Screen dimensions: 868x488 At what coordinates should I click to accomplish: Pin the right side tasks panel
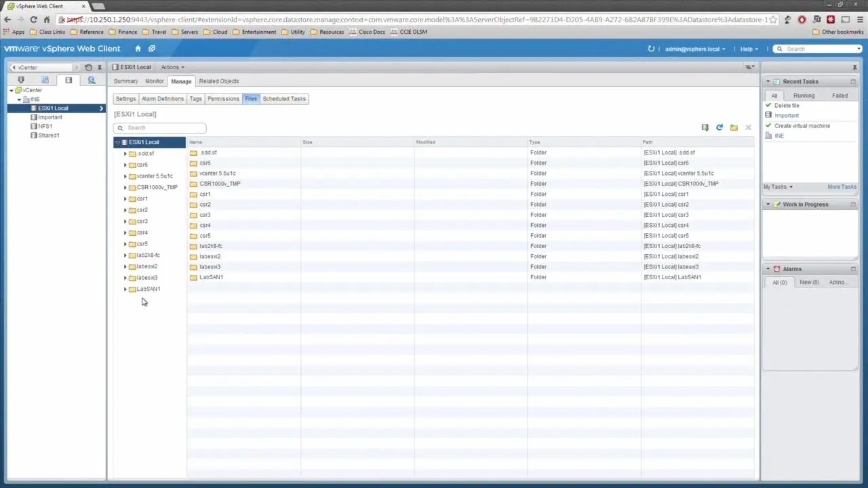(x=854, y=67)
